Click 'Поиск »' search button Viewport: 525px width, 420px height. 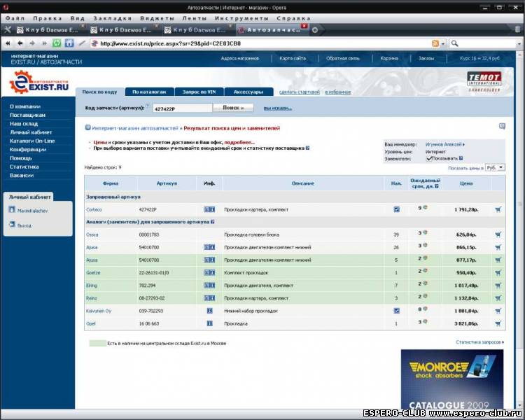[x=233, y=108]
